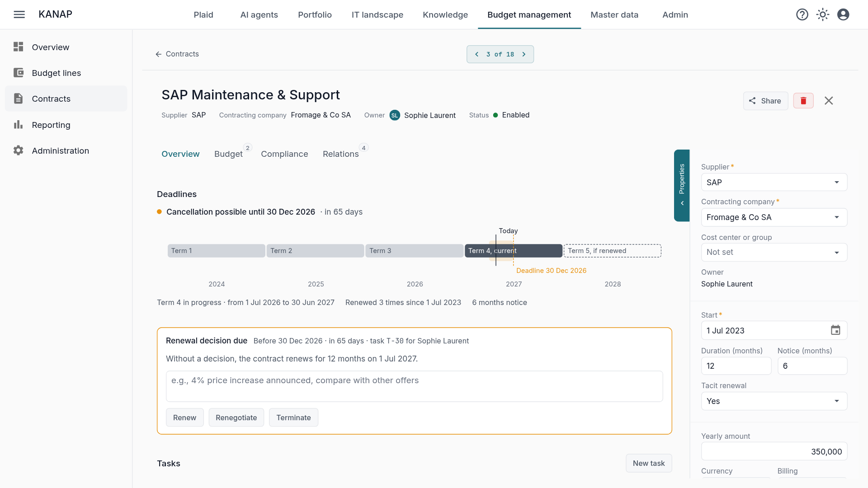Click the Term 1 timeline bar
This screenshot has width=868, height=488.
coord(216,251)
